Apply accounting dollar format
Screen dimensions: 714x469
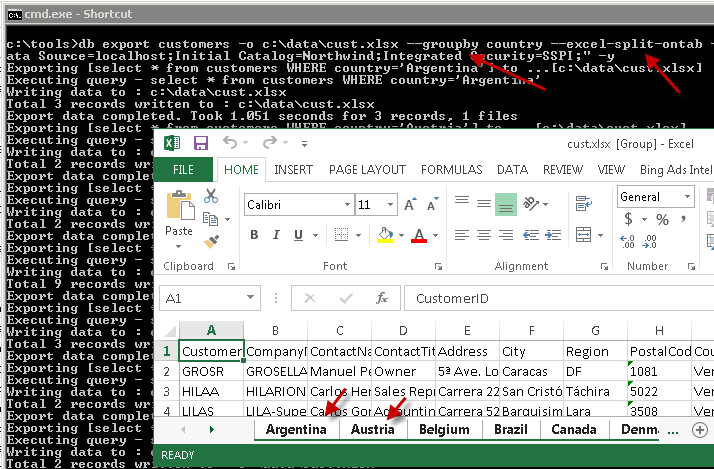[628, 219]
